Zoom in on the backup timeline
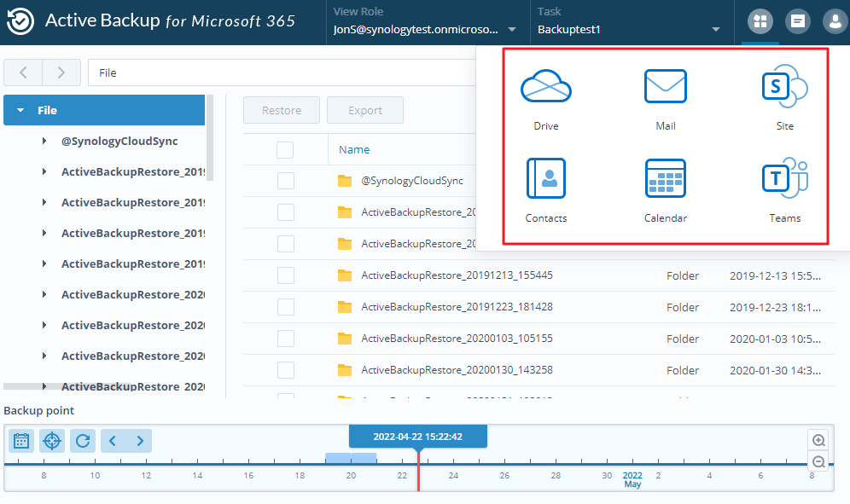Viewport: 850px width, 504px height. pos(818,439)
